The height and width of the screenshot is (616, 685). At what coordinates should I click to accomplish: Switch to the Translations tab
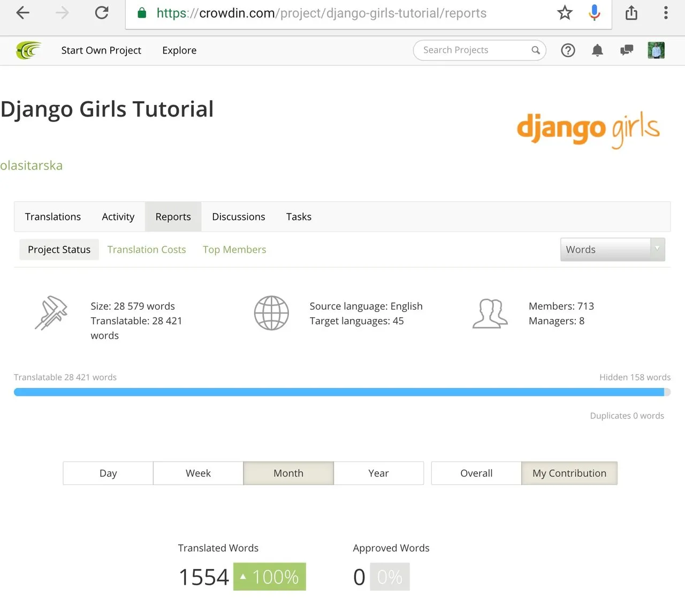pyautogui.click(x=53, y=217)
